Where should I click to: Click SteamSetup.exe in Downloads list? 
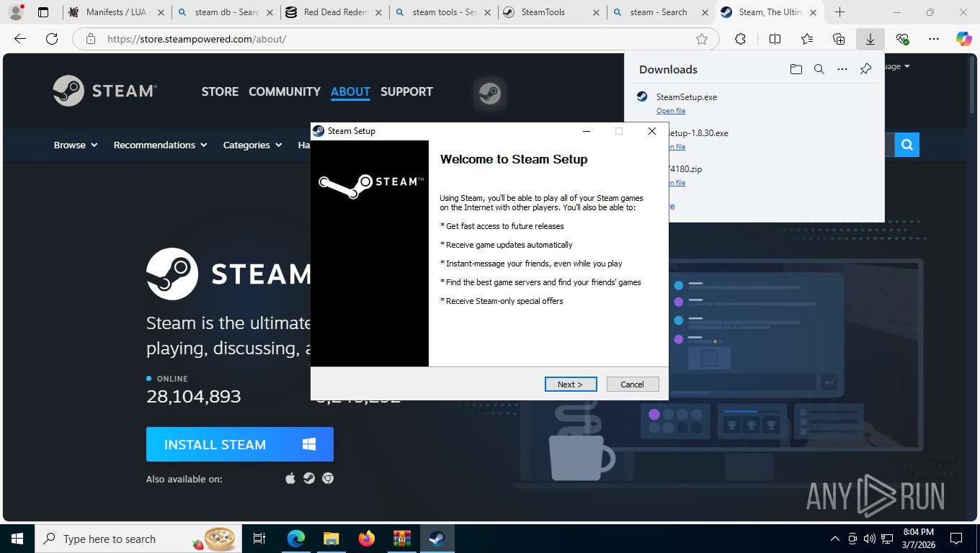(687, 96)
